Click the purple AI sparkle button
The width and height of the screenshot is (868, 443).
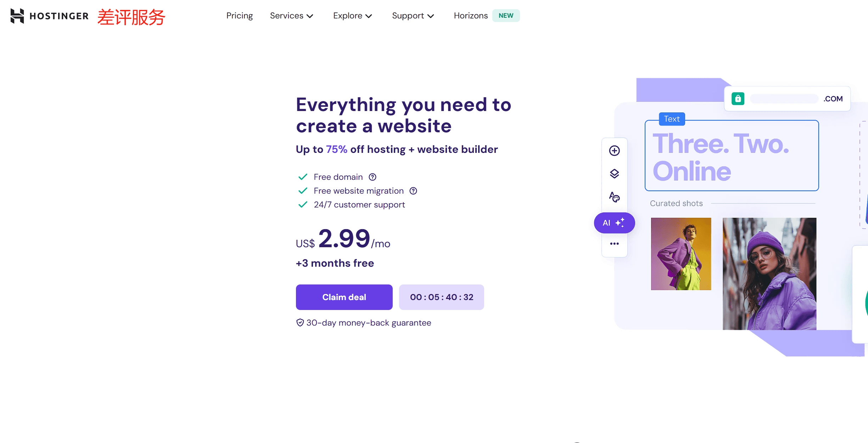coord(614,223)
